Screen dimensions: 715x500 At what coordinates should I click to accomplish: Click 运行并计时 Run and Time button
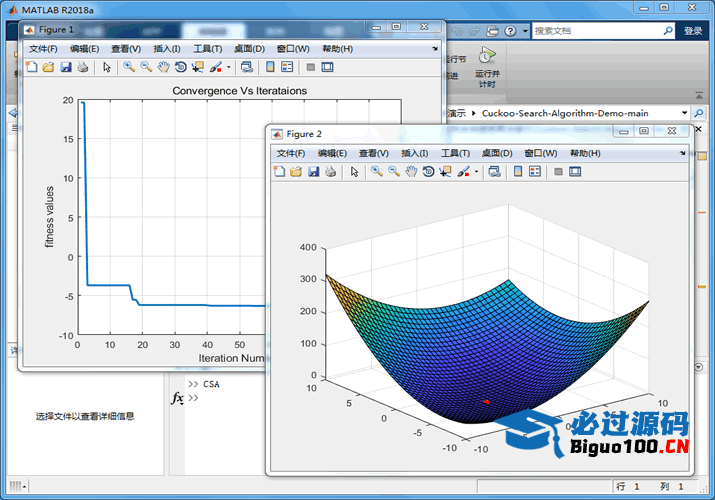[487, 67]
